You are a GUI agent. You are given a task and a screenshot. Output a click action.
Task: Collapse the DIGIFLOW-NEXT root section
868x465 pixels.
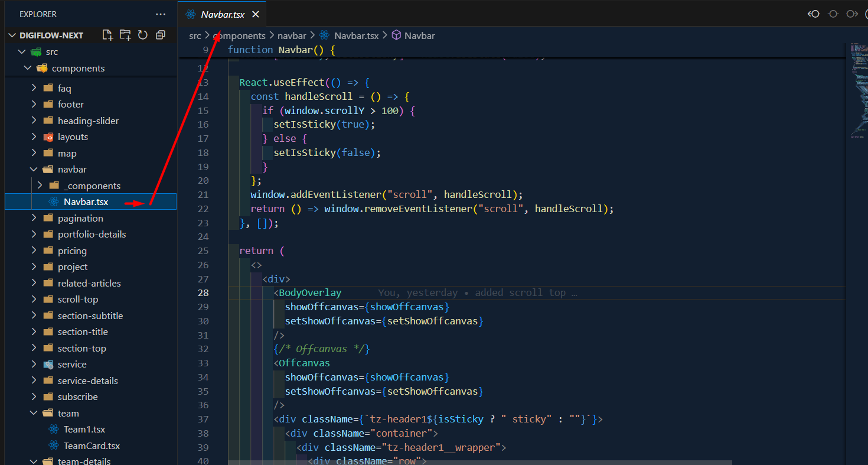click(12, 35)
